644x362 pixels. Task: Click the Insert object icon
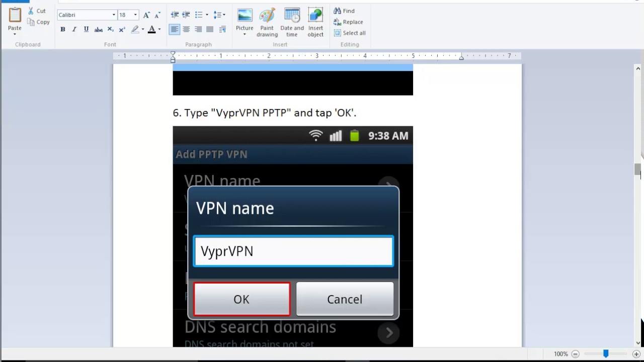315,16
